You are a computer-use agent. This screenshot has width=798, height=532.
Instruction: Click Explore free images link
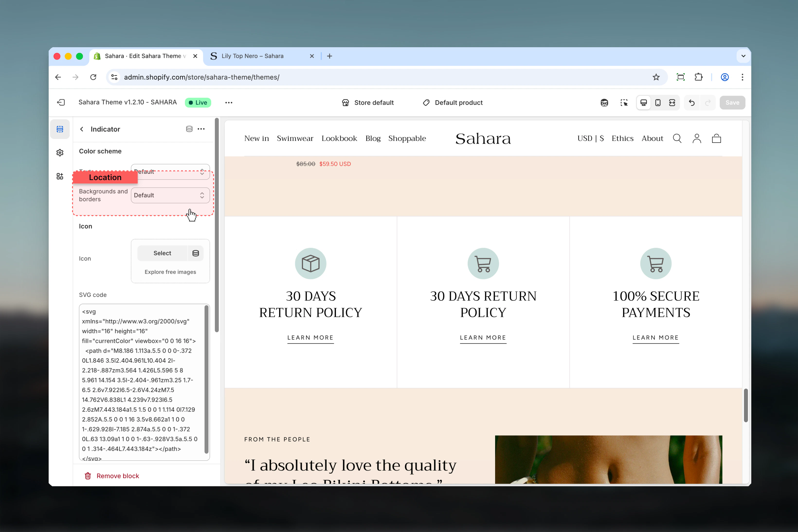point(170,272)
